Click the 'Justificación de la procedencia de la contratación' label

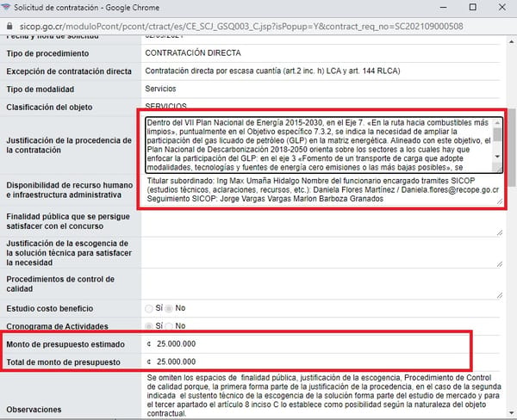69,145
